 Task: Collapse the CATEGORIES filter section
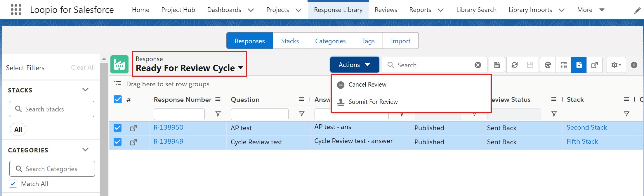coord(85,149)
